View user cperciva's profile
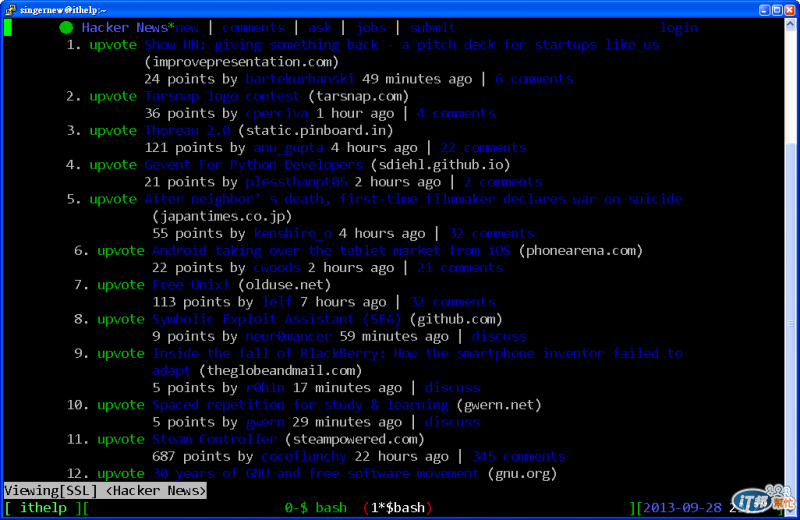The image size is (800, 520). [277, 113]
